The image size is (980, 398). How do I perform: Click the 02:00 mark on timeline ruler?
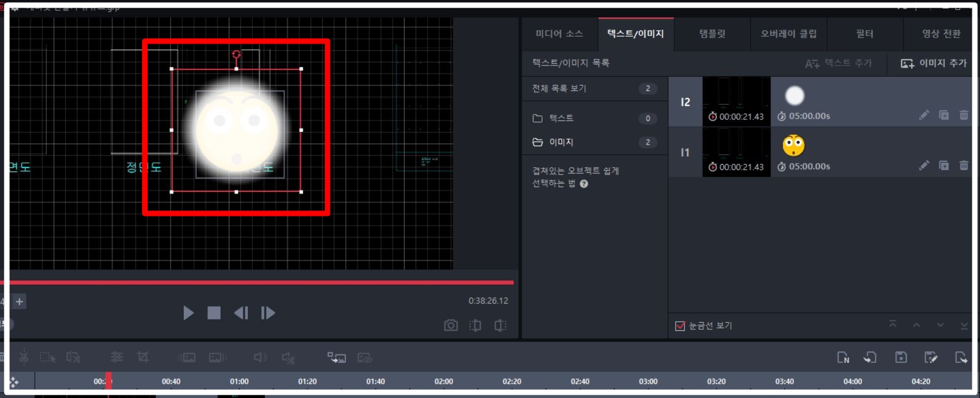(x=443, y=382)
